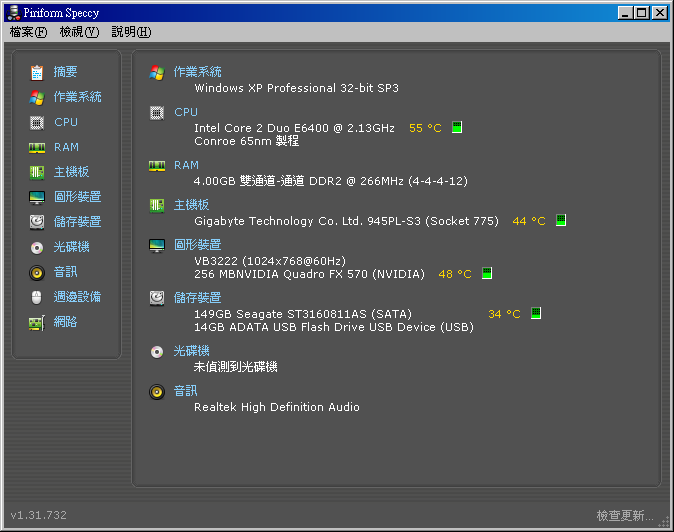Viewport: 674px width, 532px height.
Task: Click the 4.00GB DDR2 RAM description
Action: click(x=331, y=181)
